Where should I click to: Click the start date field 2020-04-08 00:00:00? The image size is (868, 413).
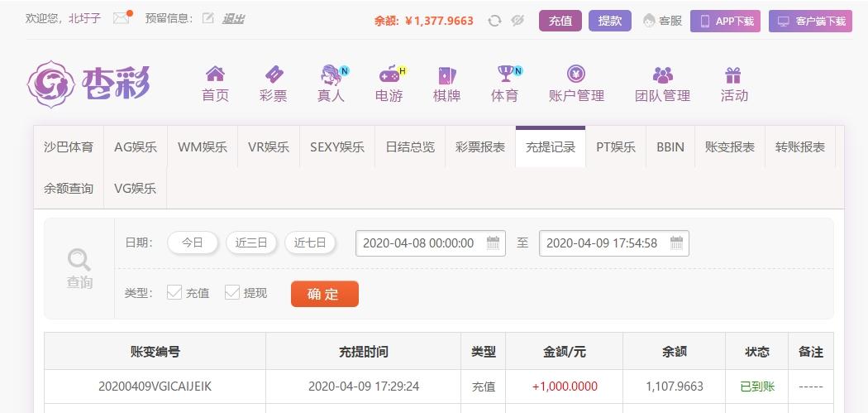[x=431, y=243]
